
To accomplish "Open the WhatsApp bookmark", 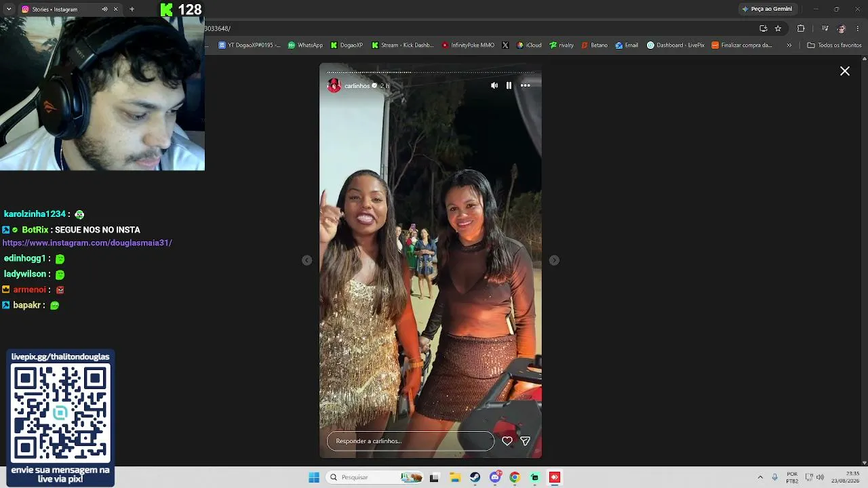I will [x=305, y=45].
